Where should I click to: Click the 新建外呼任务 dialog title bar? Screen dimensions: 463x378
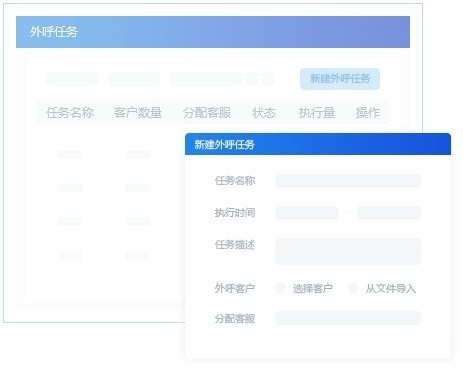[x=318, y=144]
